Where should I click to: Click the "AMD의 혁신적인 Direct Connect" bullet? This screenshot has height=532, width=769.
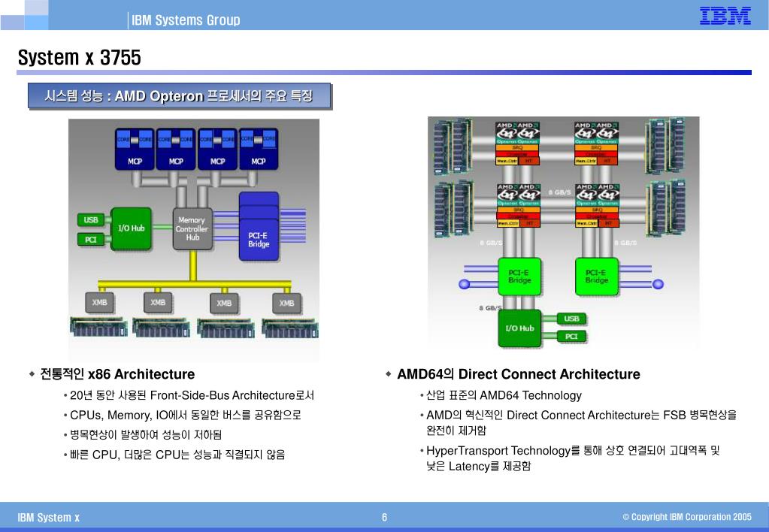(x=581, y=422)
